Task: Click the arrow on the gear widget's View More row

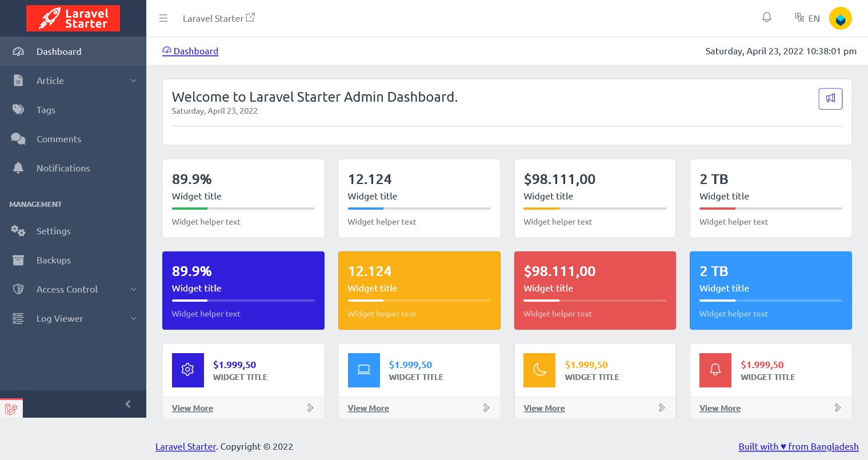Action: point(310,408)
